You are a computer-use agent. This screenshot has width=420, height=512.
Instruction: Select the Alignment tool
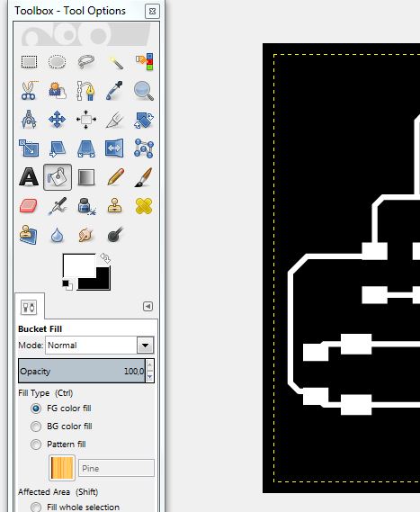(x=85, y=119)
